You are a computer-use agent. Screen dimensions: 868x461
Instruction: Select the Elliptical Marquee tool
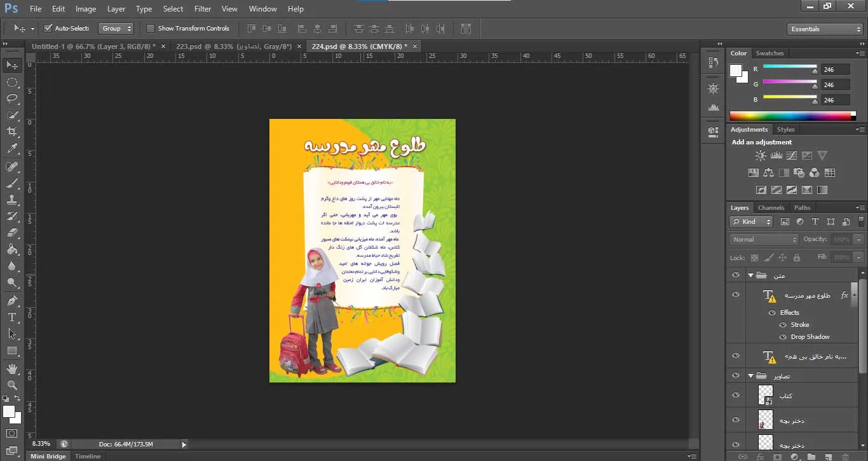[12, 82]
